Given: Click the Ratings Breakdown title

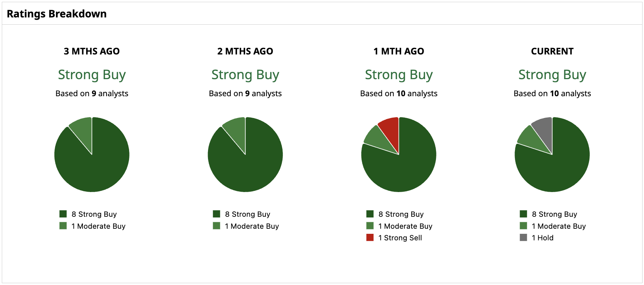Looking at the screenshot, I should click(x=57, y=14).
